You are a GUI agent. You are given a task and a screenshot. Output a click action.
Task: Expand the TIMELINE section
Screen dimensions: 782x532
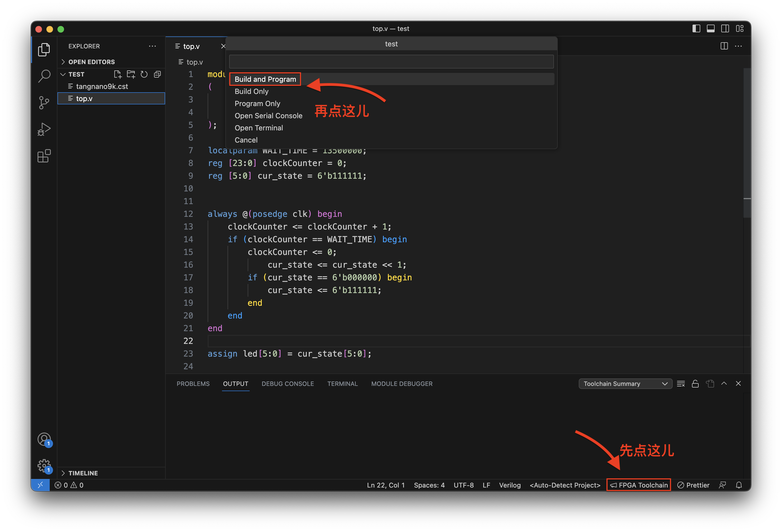pyautogui.click(x=83, y=473)
